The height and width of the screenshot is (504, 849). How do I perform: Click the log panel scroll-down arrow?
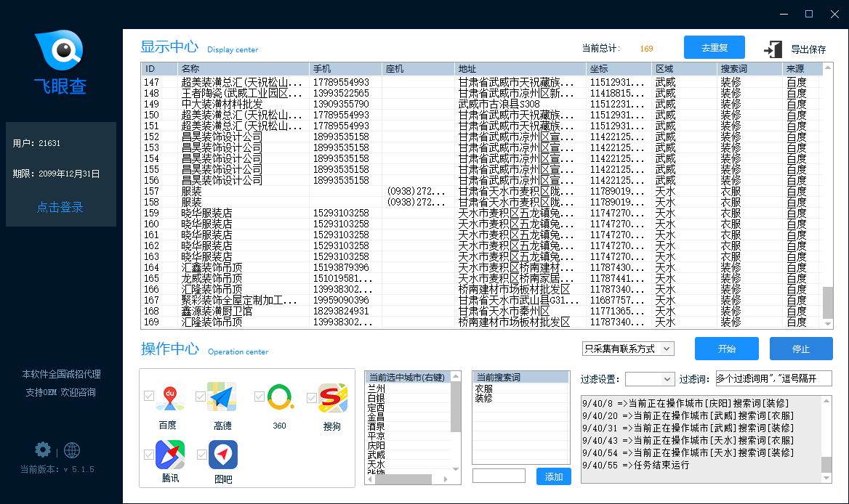(x=826, y=478)
